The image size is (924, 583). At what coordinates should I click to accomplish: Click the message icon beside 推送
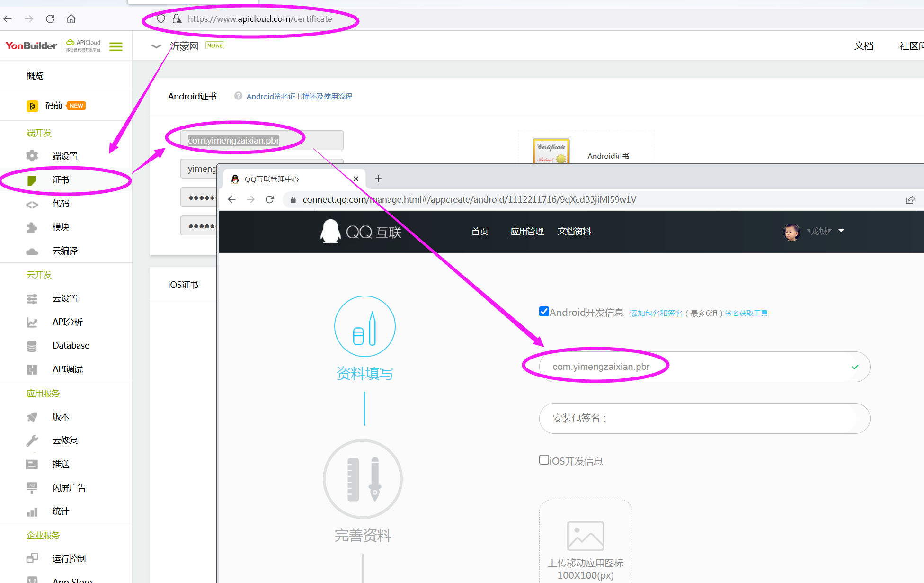32,464
